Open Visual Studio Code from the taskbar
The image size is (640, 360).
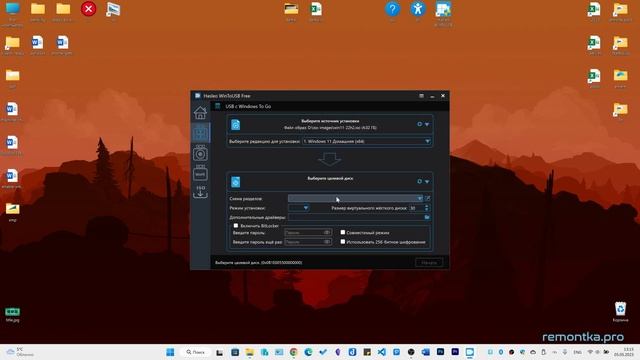(x=382, y=352)
